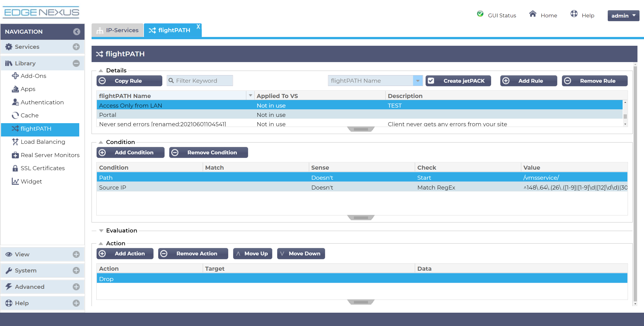Click the Load Balancing icon

[x=15, y=142]
